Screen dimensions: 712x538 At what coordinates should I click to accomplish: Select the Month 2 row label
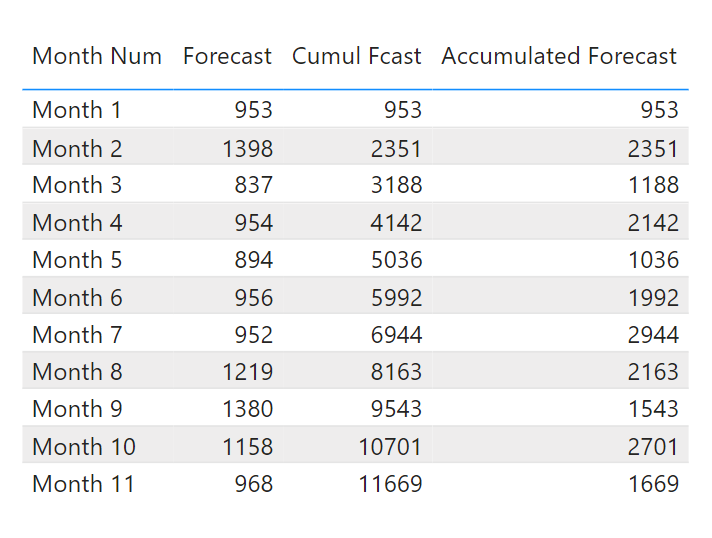point(77,149)
